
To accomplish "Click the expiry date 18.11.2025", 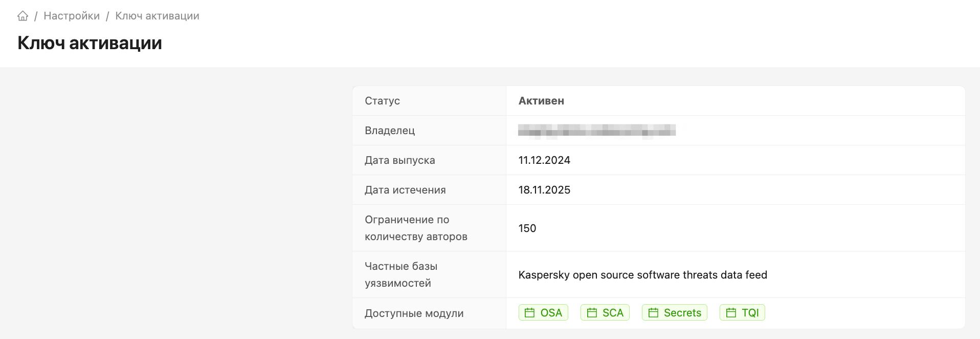I will coord(544,190).
